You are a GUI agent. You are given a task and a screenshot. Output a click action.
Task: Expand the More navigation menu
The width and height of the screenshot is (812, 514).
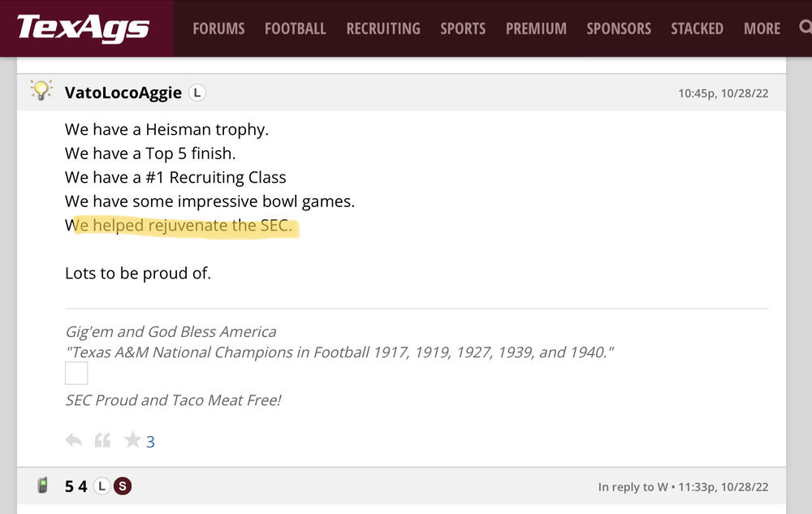coord(762,28)
